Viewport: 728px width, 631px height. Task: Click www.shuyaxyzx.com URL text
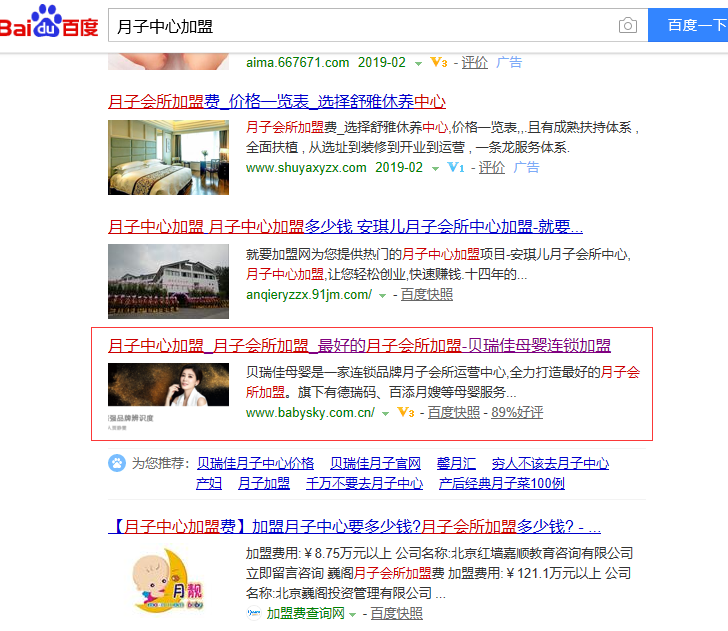click(x=306, y=168)
